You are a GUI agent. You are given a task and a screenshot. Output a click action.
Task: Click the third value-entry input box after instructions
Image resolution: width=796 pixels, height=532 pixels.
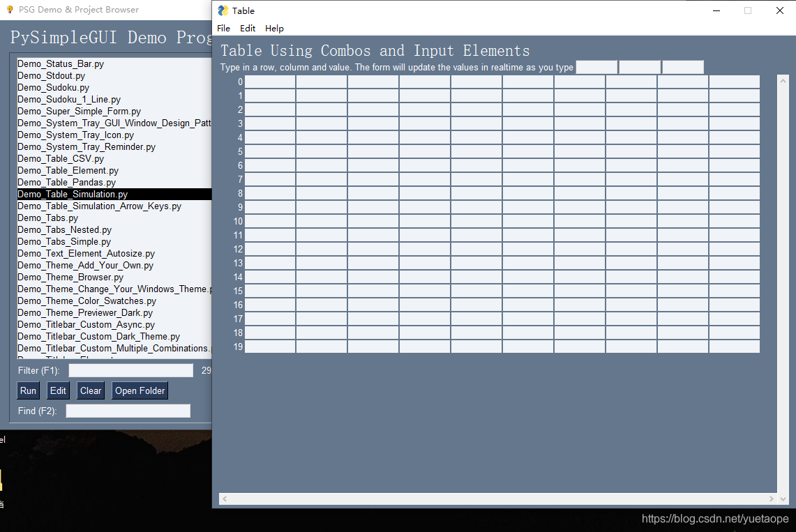click(x=683, y=67)
